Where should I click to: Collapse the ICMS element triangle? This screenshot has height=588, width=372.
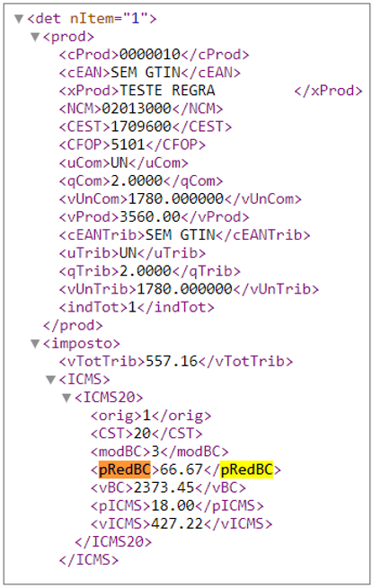tap(50, 380)
